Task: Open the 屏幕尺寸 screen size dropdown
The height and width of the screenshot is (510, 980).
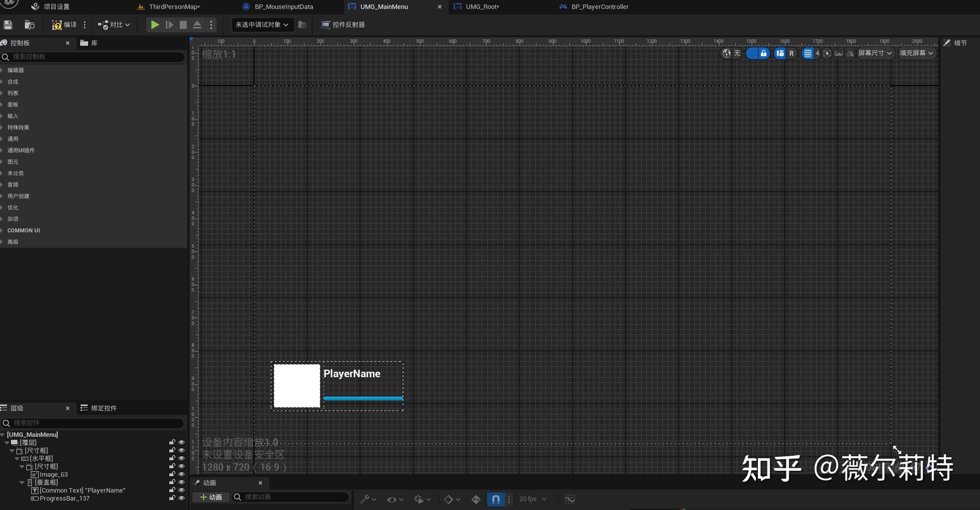Action: 875,53
